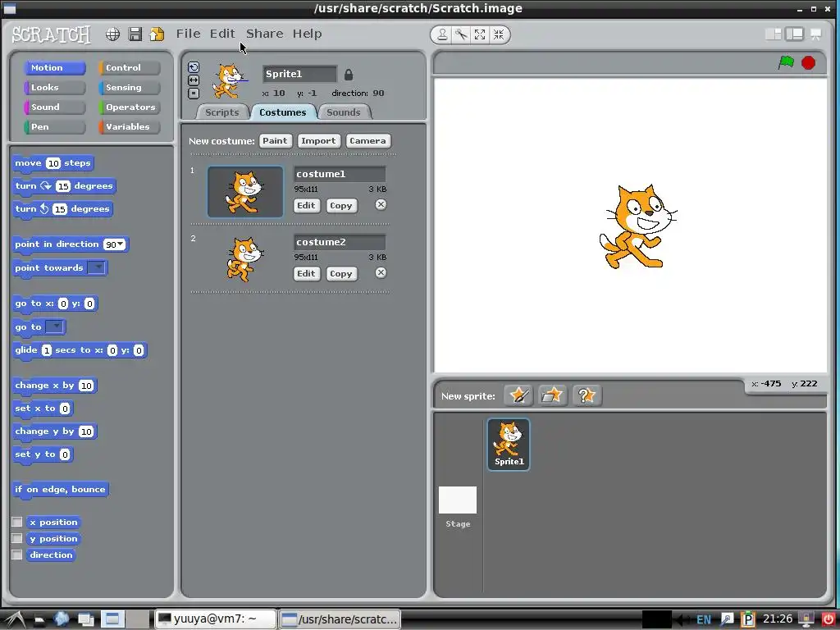This screenshot has width=840, height=630.
Task: Select the Operators block category
Action: tap(129, 107)
